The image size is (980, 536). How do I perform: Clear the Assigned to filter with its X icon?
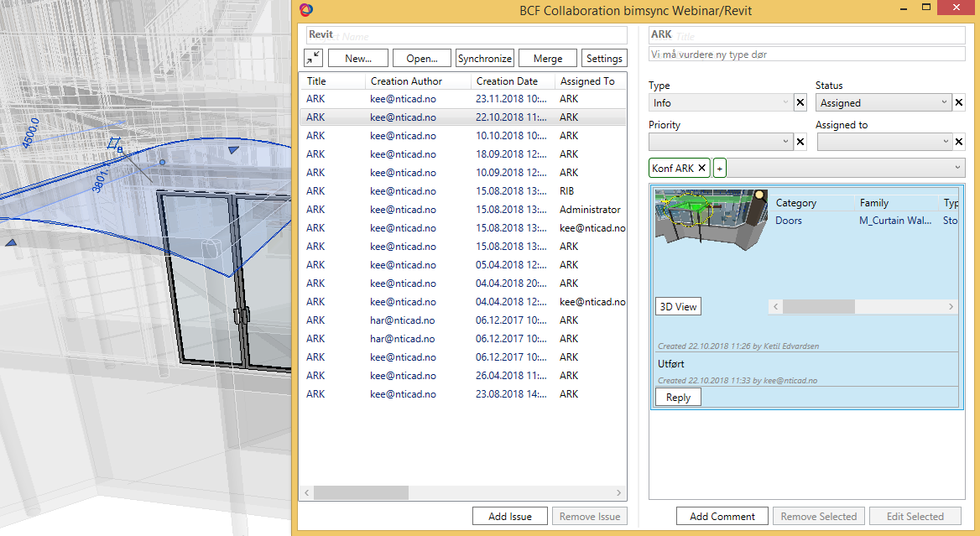coord(958,141)
